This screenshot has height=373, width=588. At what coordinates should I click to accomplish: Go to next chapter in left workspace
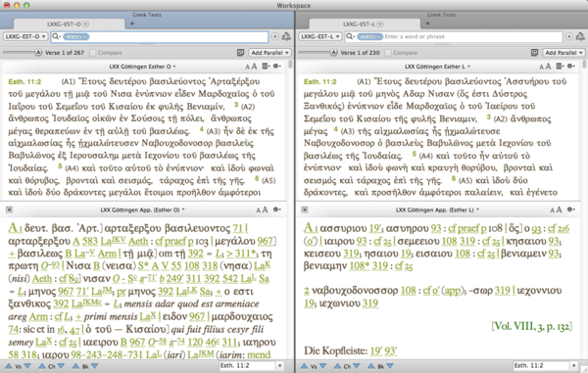[x=61, y=366]
